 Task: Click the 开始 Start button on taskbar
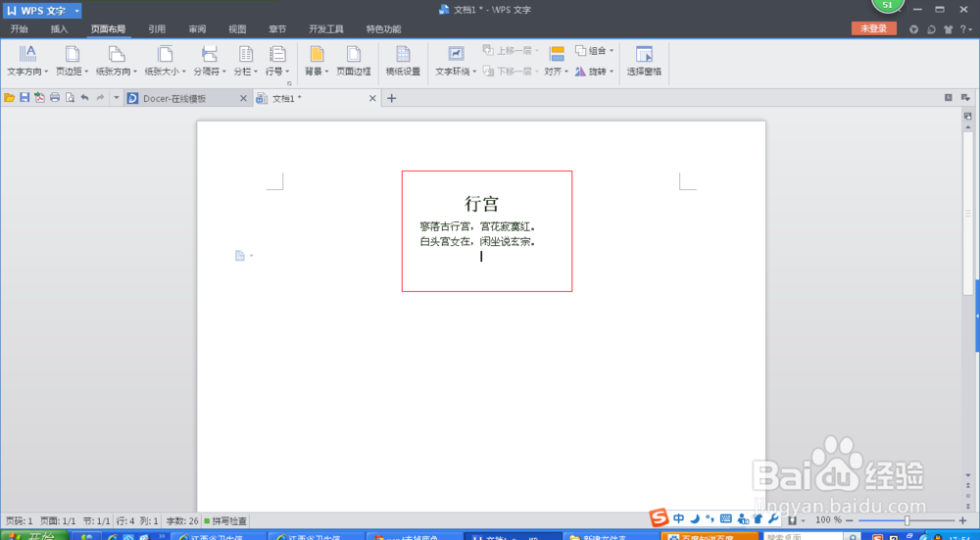pyautogui.click(x=34, y=536)
